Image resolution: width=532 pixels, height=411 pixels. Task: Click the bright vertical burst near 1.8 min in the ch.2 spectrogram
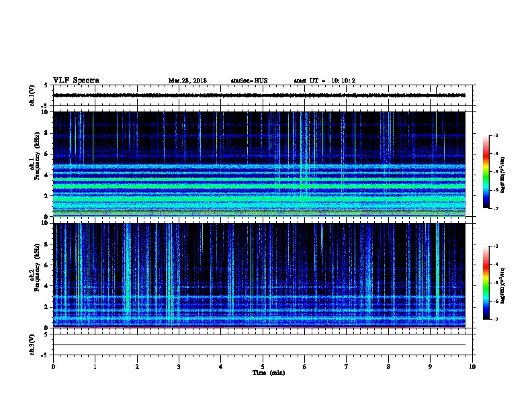[x=128, y=275]
